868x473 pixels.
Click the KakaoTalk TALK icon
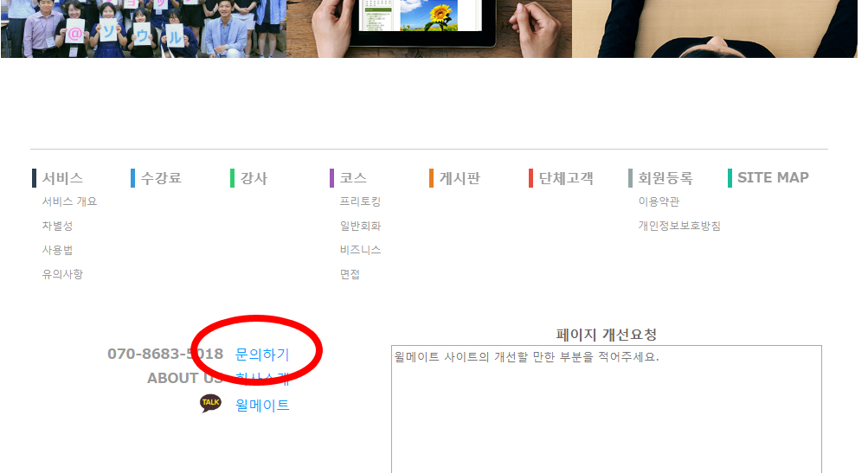click(210, 403)
